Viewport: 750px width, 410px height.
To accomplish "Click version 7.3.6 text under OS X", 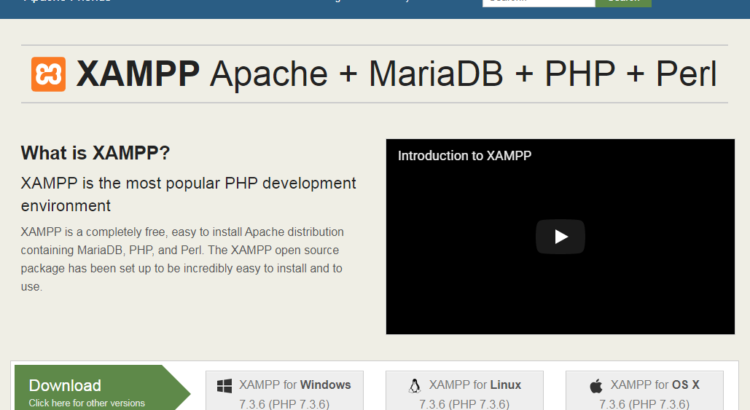I will coord(644,404).
